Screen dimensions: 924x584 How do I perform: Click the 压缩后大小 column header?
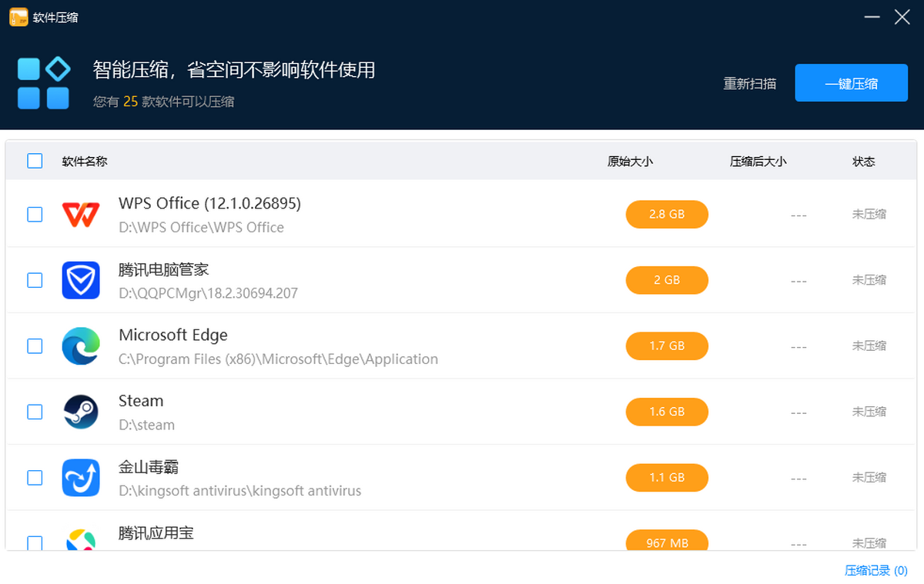758,162
